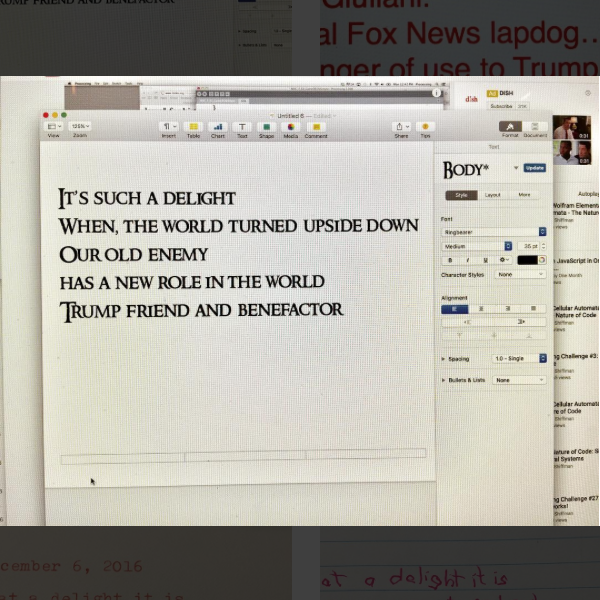Click the Subscribe button on DISH channel

(x=501, y=106)
